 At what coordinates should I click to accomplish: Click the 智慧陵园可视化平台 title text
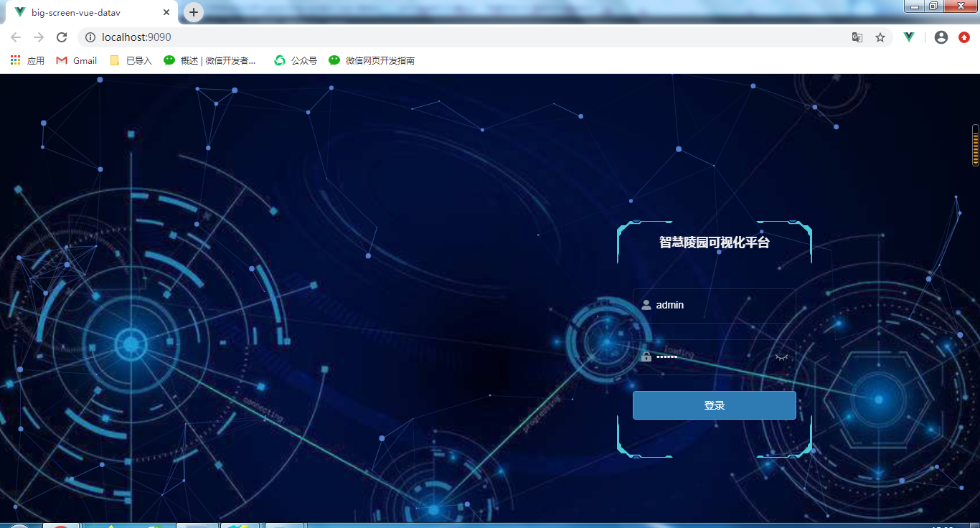(714, 242)
